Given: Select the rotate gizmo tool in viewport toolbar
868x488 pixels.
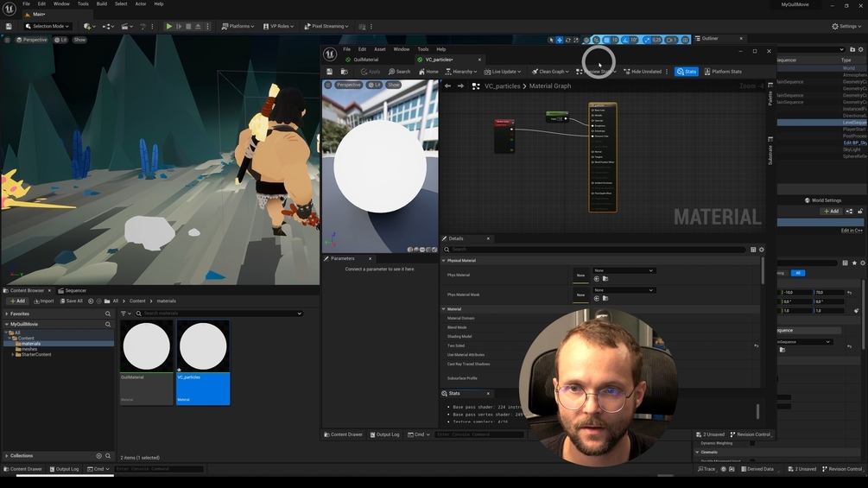Looking at the screenshot, I should (x=567, y=40).
